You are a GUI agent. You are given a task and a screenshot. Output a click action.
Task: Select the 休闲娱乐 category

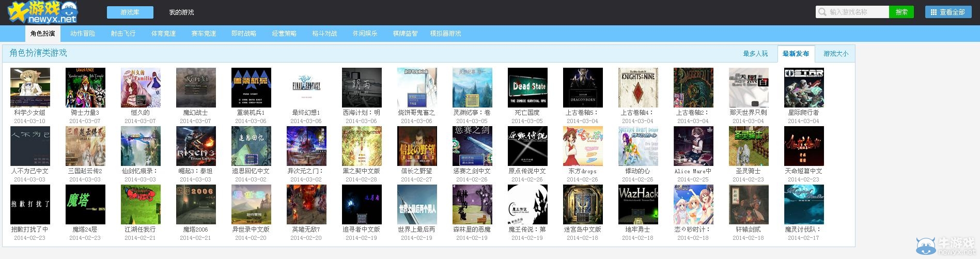click(365, 33)
